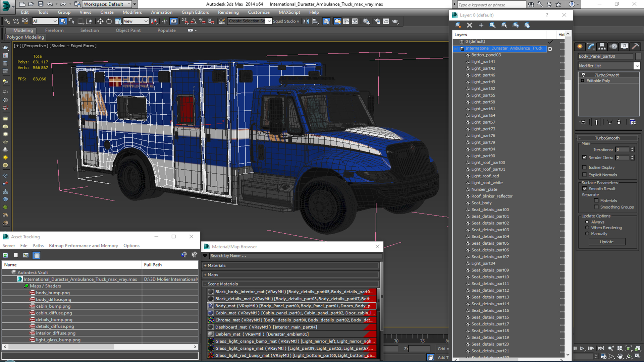Click Freeze All Layers icon in Layer dialog
Screen dimensions: 644x362
click(527, 25)
